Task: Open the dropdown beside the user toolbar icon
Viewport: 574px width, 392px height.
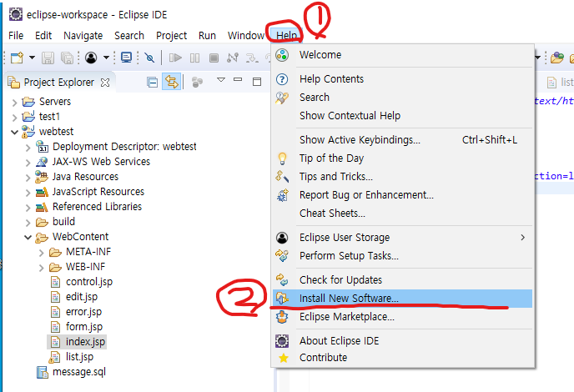Action: click(106, 58)
